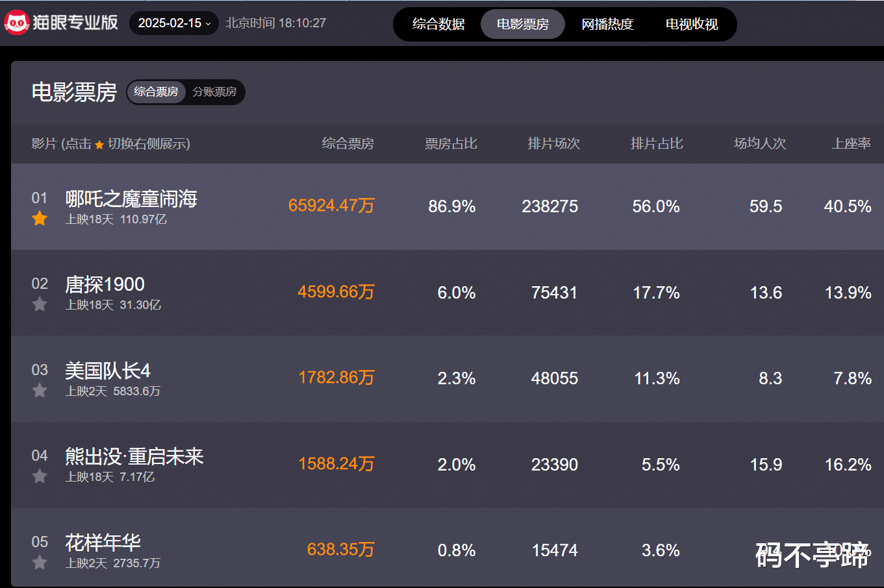Click 上映2天 5833.6万 subtitle
This screenshot has height=588, width=884.
point(113,391)
